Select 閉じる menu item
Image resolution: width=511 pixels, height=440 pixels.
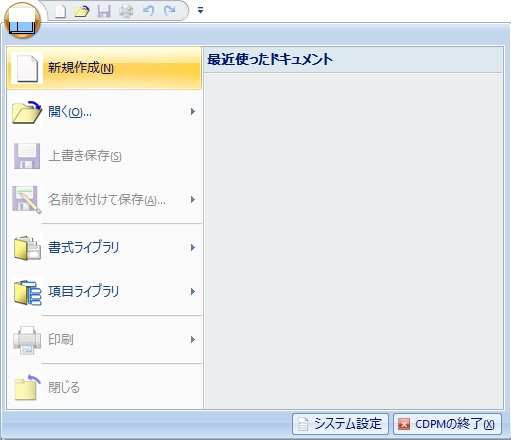pyautogui.click(x=104, y=387)
